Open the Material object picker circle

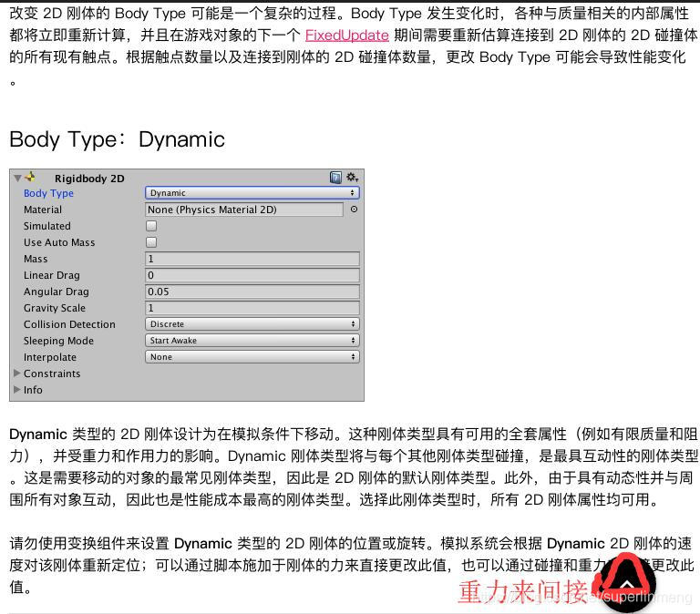pos(354,209)
